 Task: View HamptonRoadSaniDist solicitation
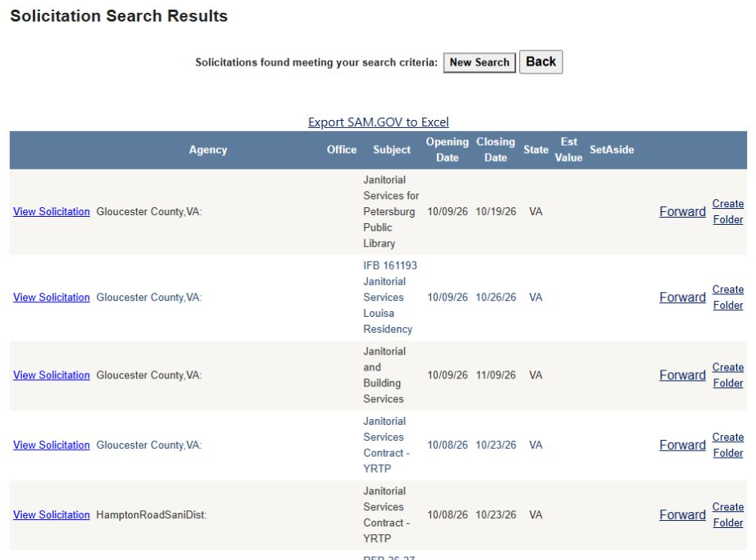pyautogui.click(x=51, y=515)
